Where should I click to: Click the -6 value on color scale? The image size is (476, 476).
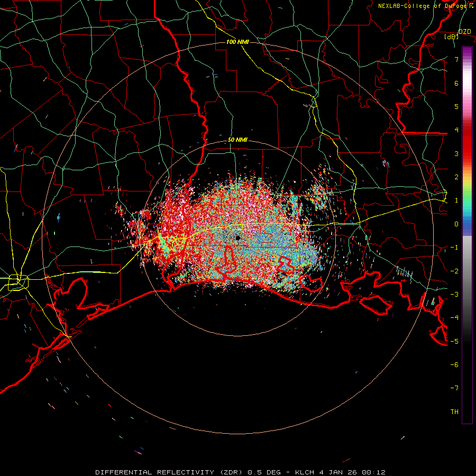point(454,365)
